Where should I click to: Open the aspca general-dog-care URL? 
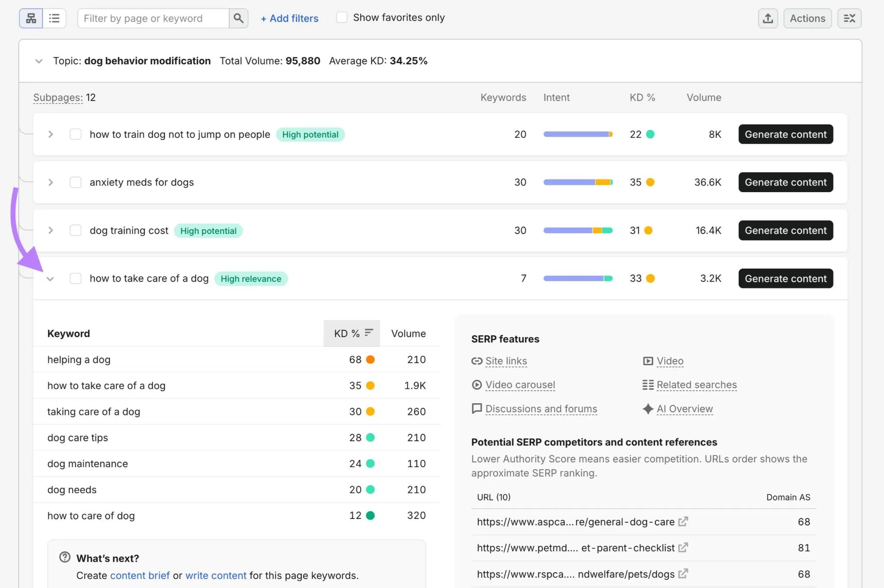pos(575,522)
